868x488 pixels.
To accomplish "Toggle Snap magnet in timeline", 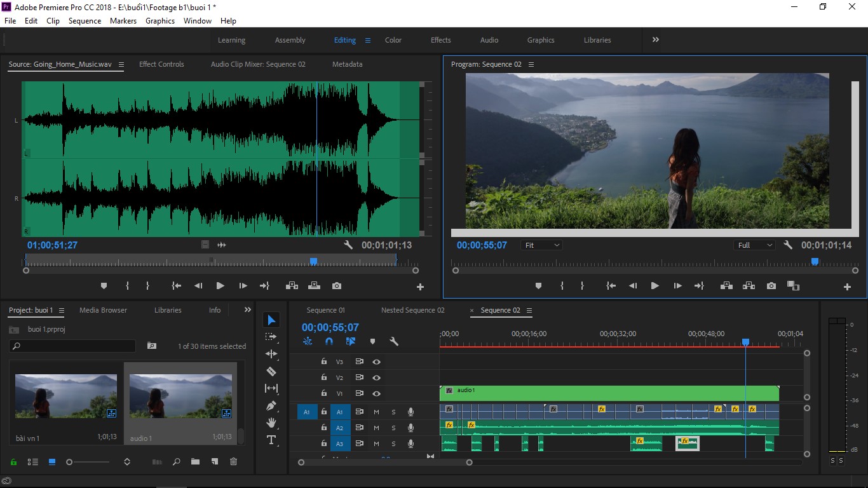I will point(329,341).
